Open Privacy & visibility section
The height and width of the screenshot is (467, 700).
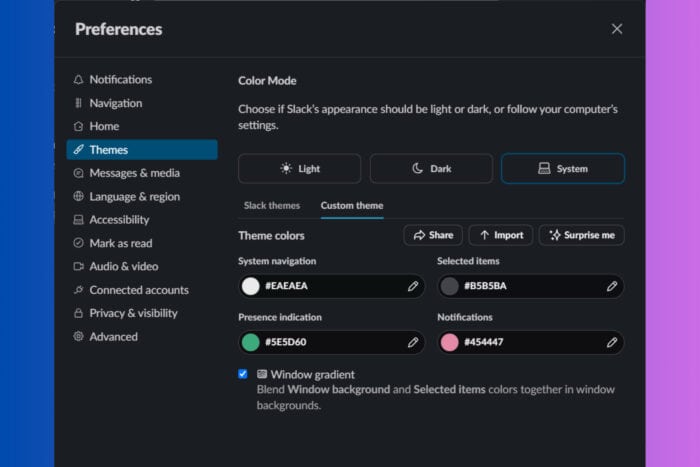point(142,313)
